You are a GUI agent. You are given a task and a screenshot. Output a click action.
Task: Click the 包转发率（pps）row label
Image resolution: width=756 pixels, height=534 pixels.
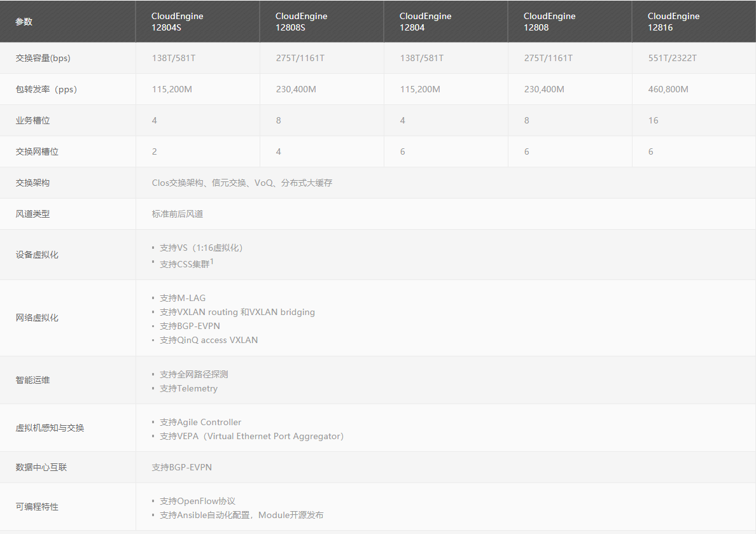46,89
